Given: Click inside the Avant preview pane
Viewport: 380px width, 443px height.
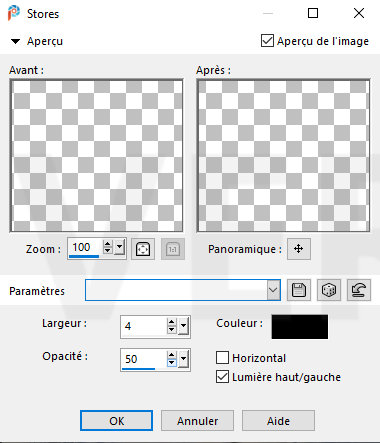Looking at the screenshot, I should [97, 156].
